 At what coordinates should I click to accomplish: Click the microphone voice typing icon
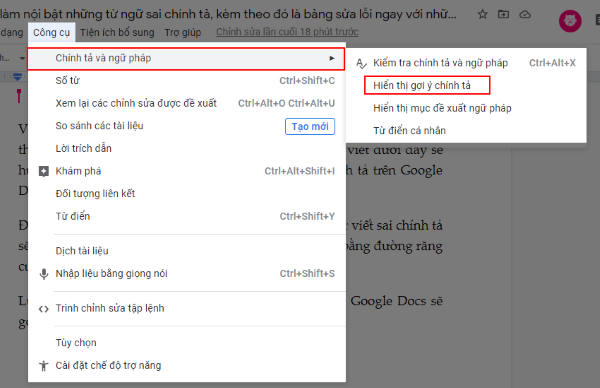[x=44, y=274]
